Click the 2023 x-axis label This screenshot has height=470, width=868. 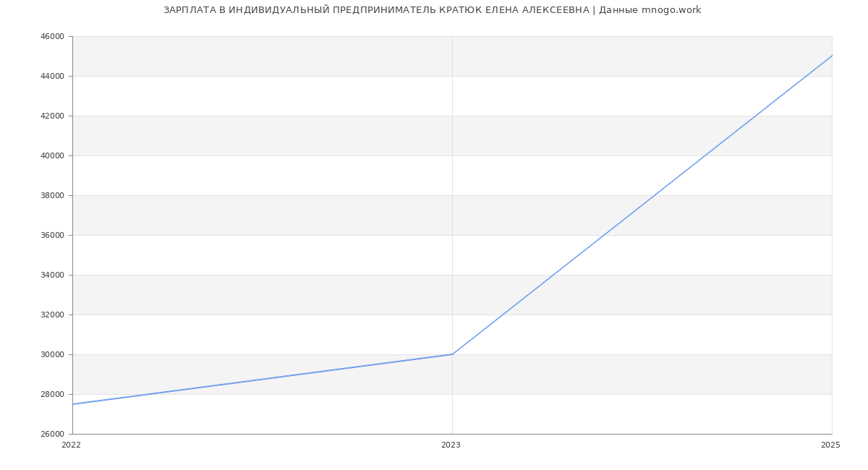(x=451, y=445)
